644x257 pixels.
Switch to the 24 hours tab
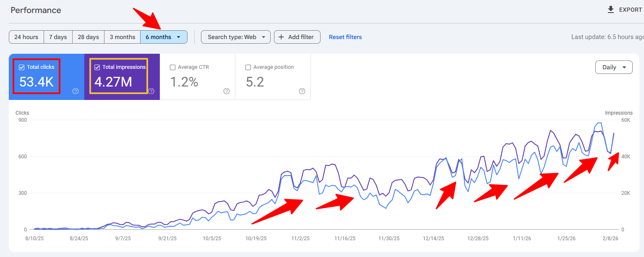coord(26,37)
